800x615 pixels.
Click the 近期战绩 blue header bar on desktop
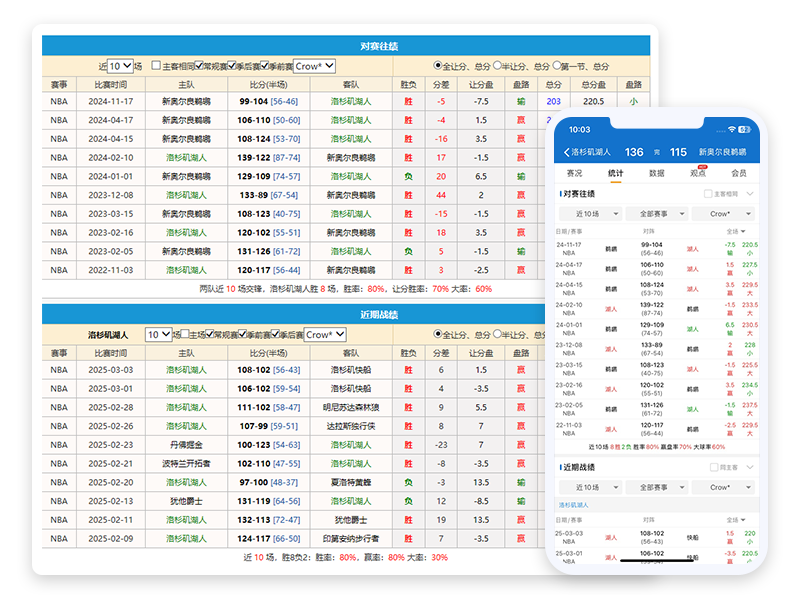click(x=295, y=314)
